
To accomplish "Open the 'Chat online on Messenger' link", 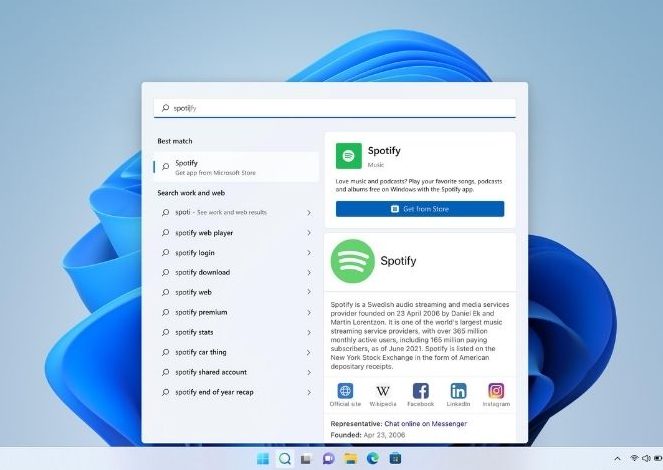I will tap(425, 424).
